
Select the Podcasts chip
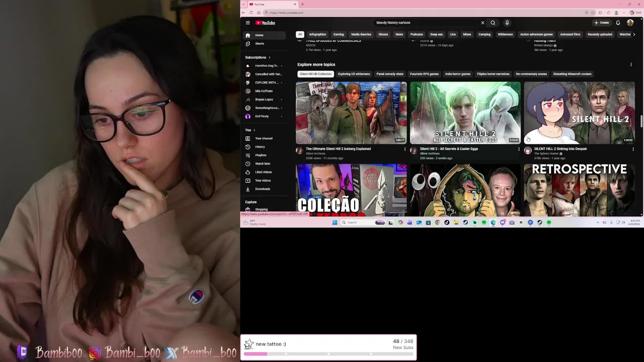417,34
